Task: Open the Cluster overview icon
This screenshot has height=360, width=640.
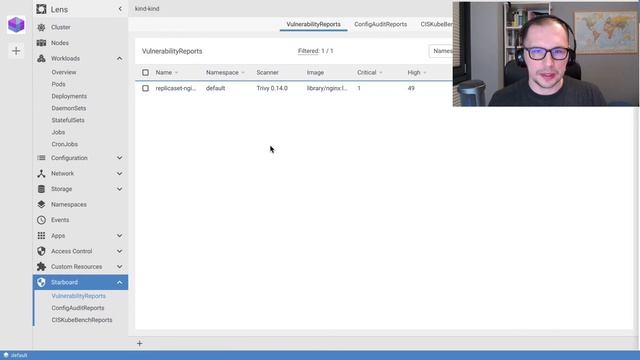Action: pyautogui.click(x=41, y=27)
